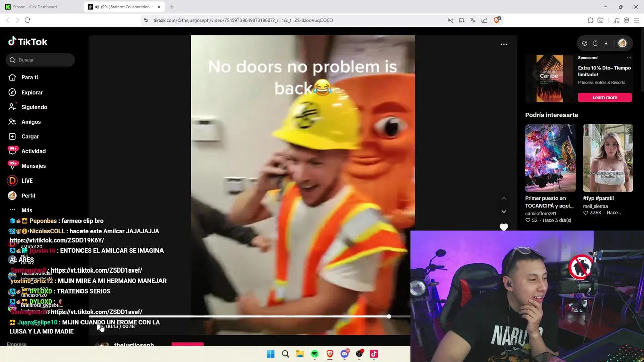Viewport: 644px width, 362px height.
Task: Open the Princess Hotels Caribe ad thumbnail
Action: click(x=549, y=78)
